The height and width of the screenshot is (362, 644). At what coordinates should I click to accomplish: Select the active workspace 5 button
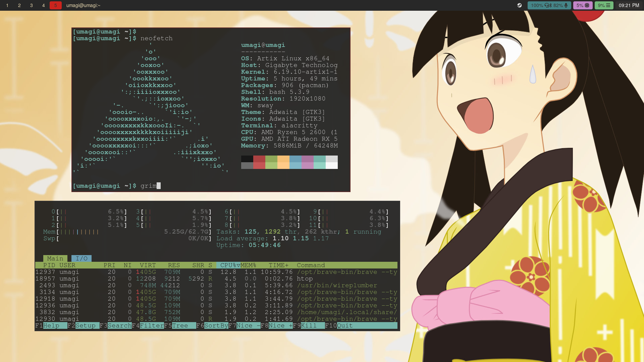(x=56, y=5)
